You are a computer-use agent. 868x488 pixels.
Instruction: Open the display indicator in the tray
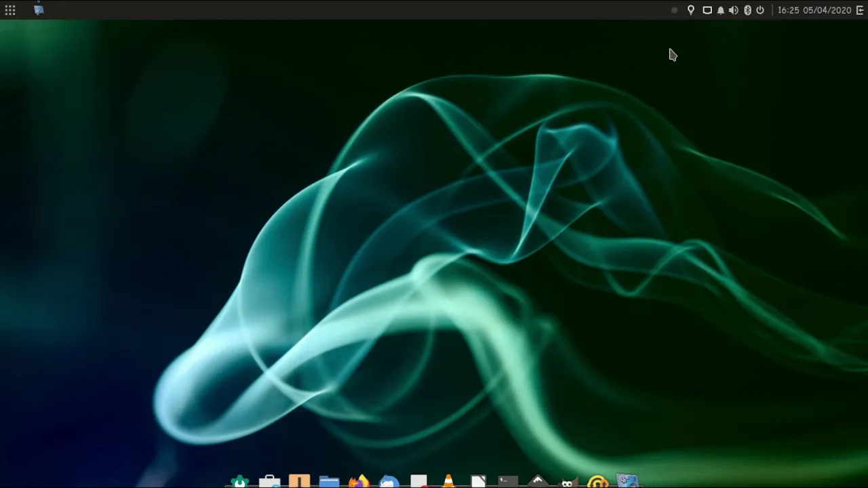coord(707,10)
